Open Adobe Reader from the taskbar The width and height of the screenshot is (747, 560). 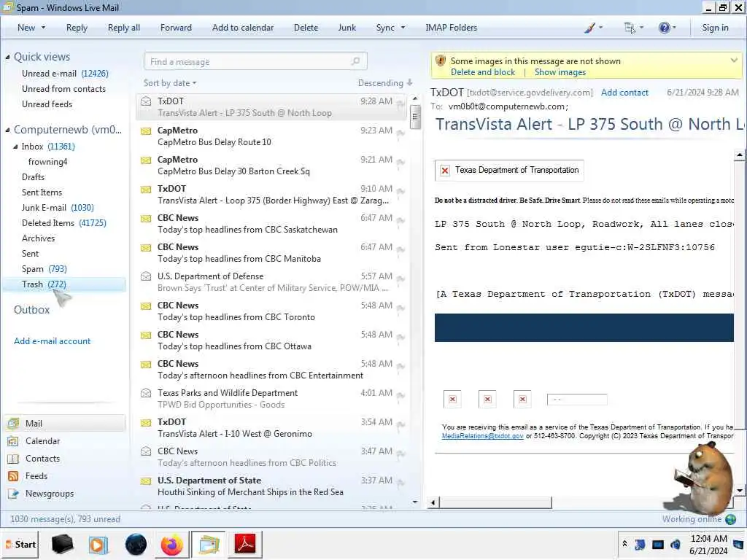(245, 544)
